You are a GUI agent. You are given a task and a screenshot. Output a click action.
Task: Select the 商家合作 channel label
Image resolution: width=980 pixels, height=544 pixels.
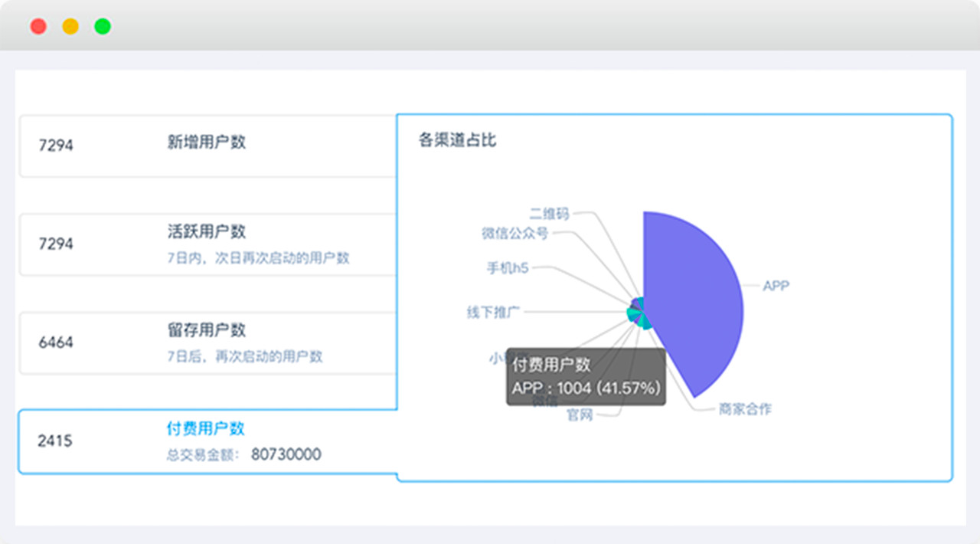point(745,409)
